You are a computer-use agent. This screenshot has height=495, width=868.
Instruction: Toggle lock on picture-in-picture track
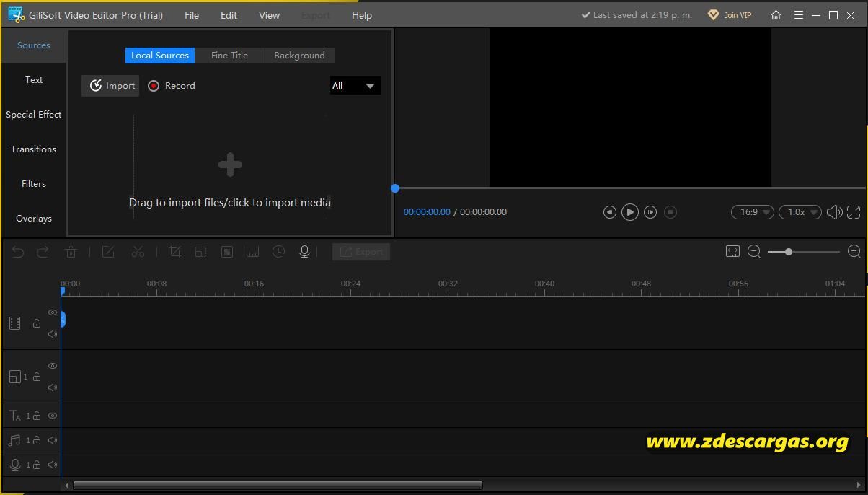pyautogui.click(x=37, y=377)
